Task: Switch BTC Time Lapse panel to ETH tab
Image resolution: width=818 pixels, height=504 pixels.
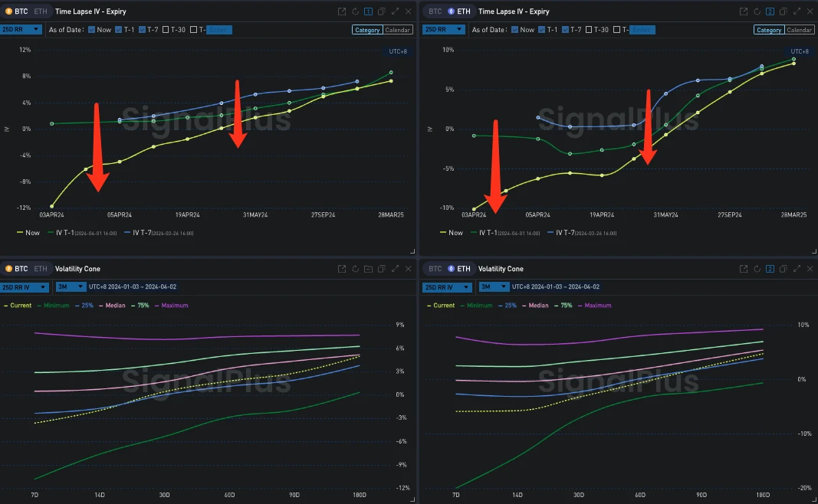Action: 40,11
